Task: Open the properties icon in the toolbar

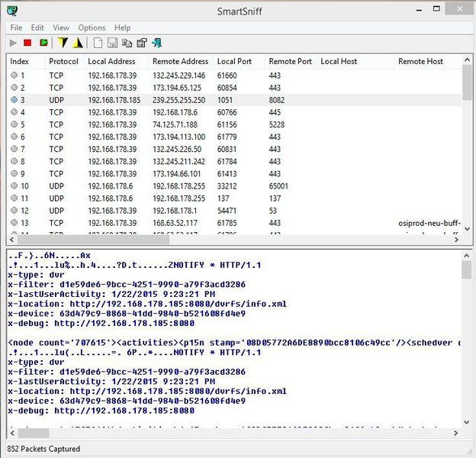Action: coord(141,43)
